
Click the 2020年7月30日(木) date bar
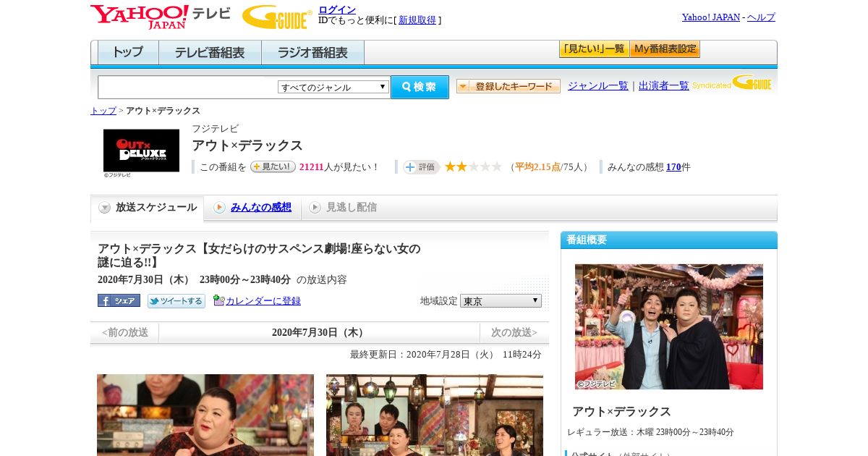[320, 332]
